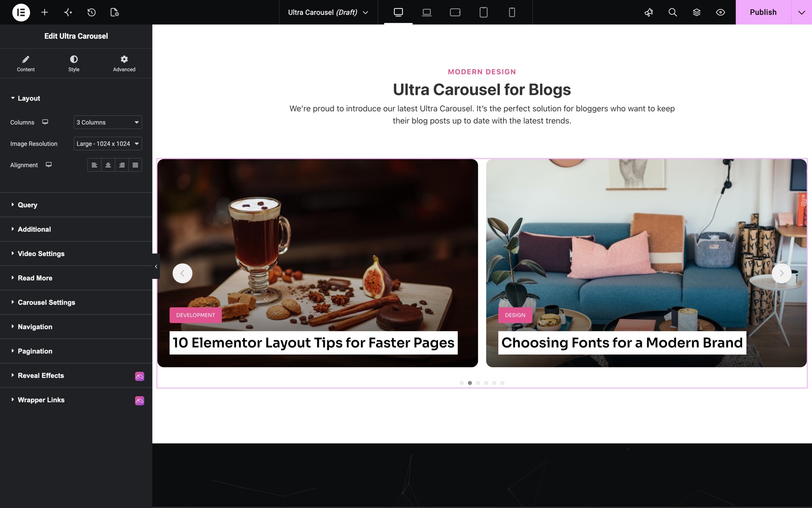Click the responsive icon next to Alignment
Viewport: 812px width, 508px height.
coord(49,165)
